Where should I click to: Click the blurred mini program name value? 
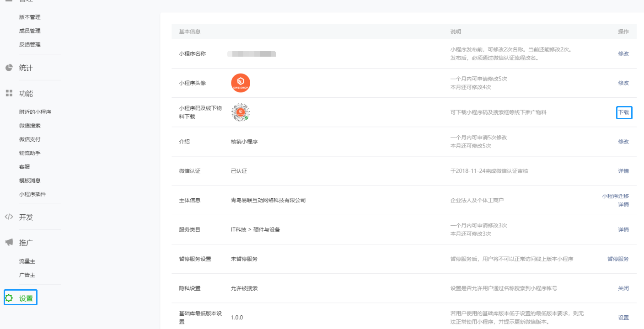252,54
